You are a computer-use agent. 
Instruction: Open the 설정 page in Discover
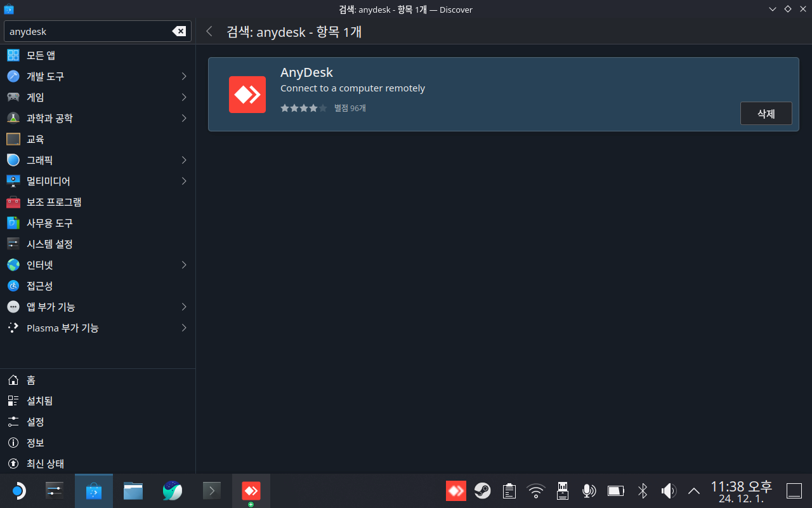pos(98,422)
